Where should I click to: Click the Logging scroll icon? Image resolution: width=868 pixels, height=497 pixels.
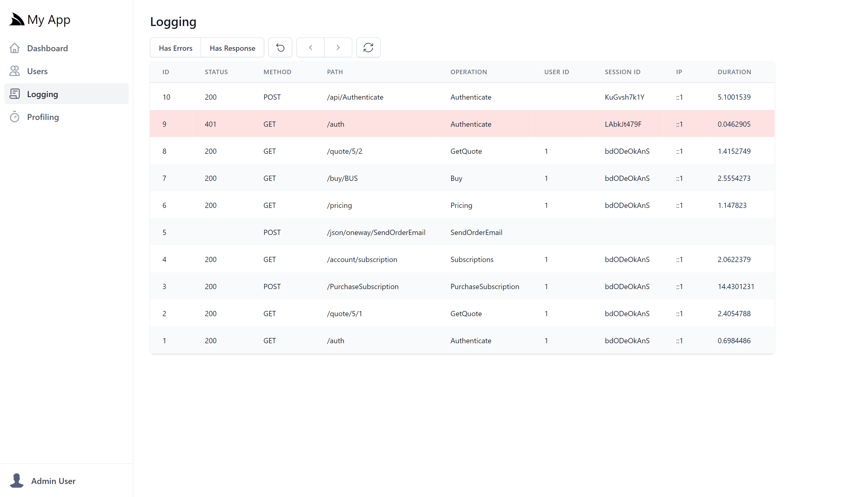click(15, 94)
